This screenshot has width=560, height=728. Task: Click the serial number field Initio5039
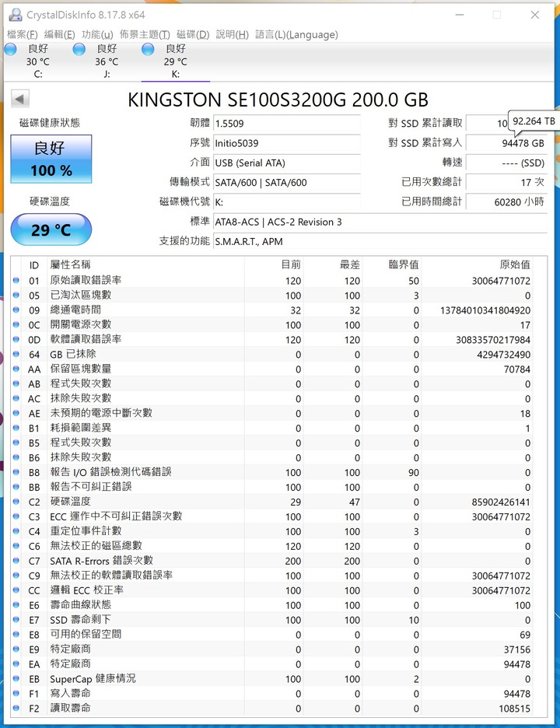(286, 143)
